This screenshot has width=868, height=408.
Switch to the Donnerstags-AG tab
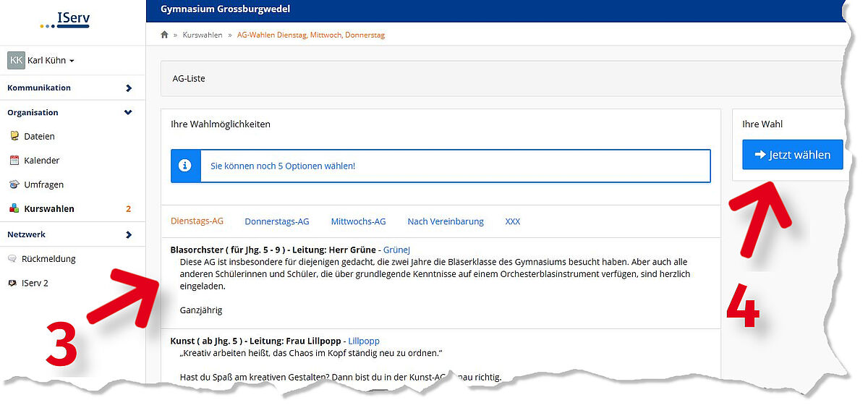[x=276, y=222]
